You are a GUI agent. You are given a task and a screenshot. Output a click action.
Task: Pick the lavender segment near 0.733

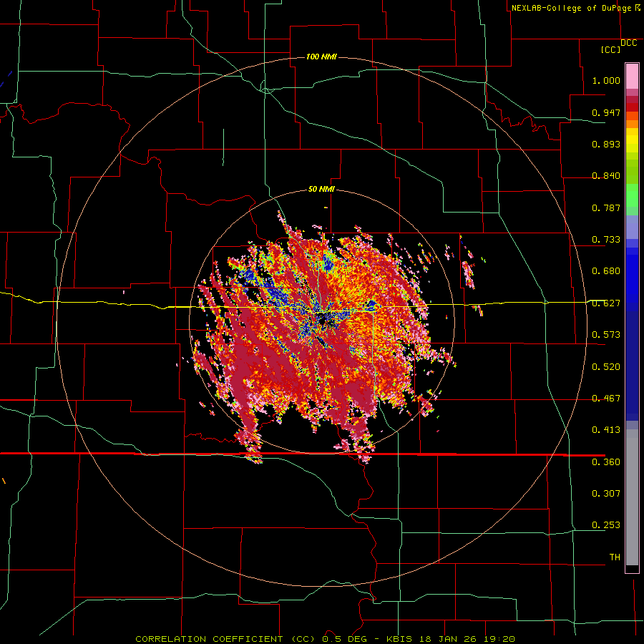coord(632,227)
